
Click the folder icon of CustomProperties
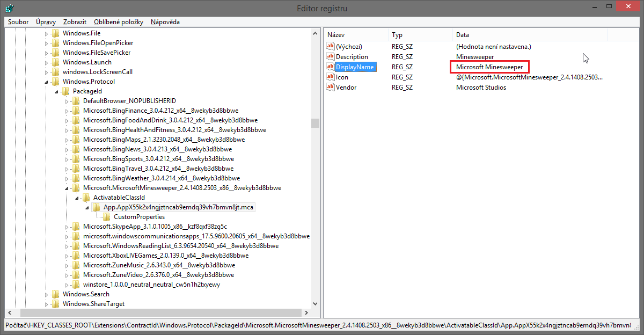[x=106, y=217]
